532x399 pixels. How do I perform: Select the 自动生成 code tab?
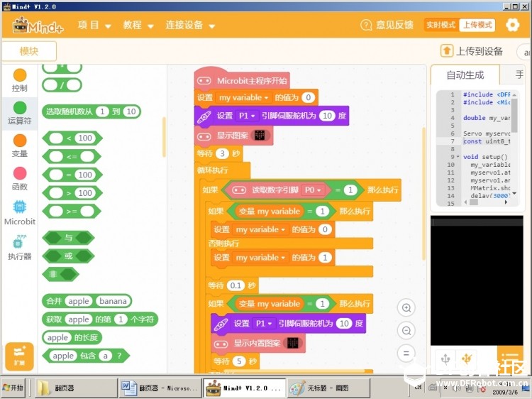465,75
